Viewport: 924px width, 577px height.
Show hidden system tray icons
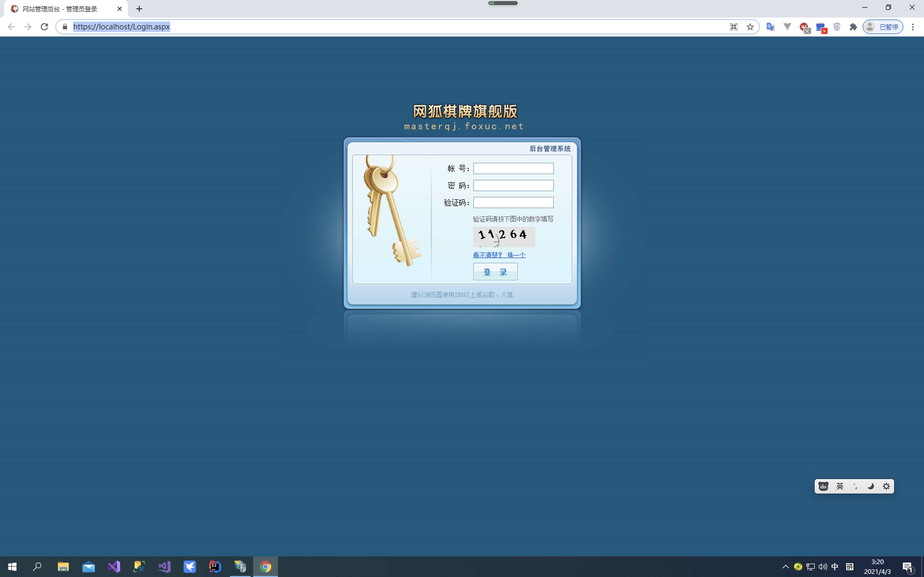[x=785, y=566]
